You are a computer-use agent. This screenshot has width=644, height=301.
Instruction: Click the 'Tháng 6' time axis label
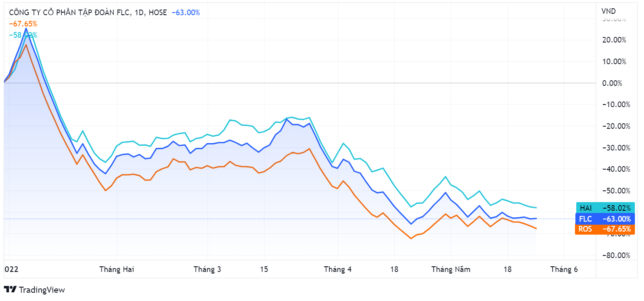[564, 269]
